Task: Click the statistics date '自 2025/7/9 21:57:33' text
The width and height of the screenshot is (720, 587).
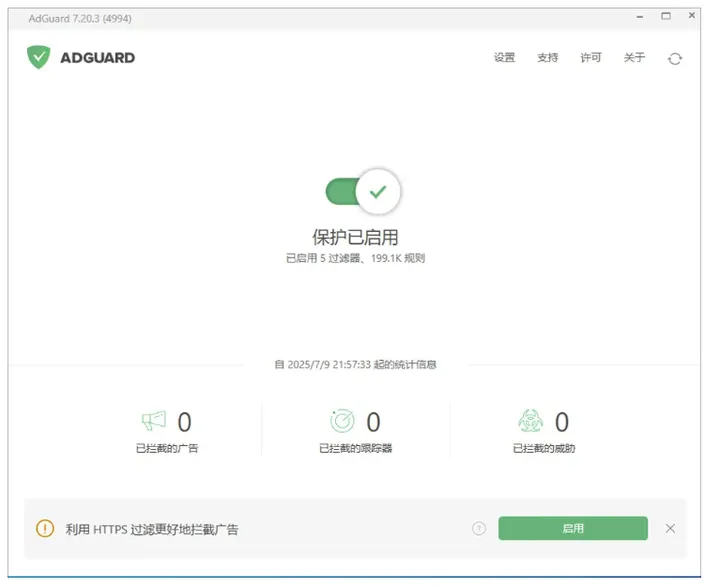Action: [322, 365]
